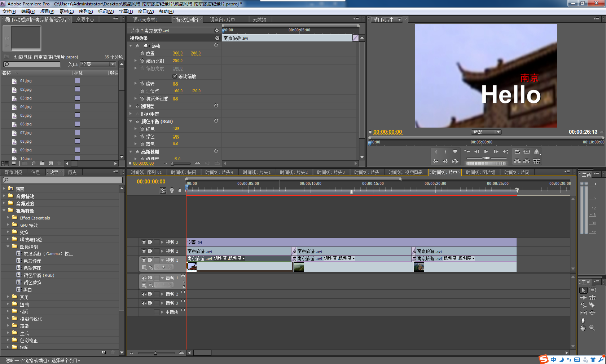The height and width of the screenshot is (364, 606).
Task: Uncheck the 等比缩放 checkbox
Action: [175, 76]
